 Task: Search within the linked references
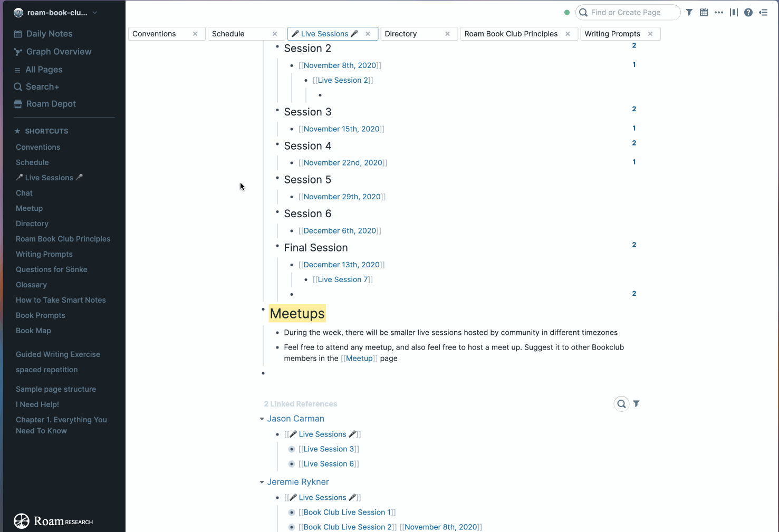621,403
